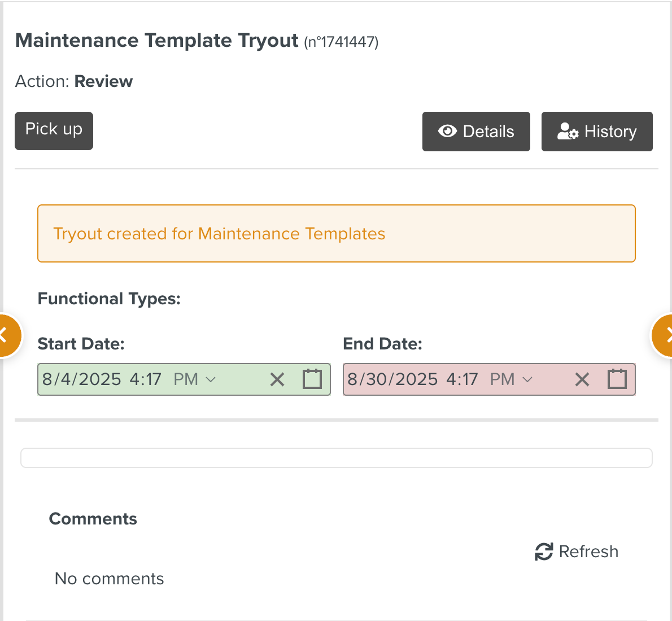
Task: Open the End Date calendar picker
Action: click(x=617, y=379)
